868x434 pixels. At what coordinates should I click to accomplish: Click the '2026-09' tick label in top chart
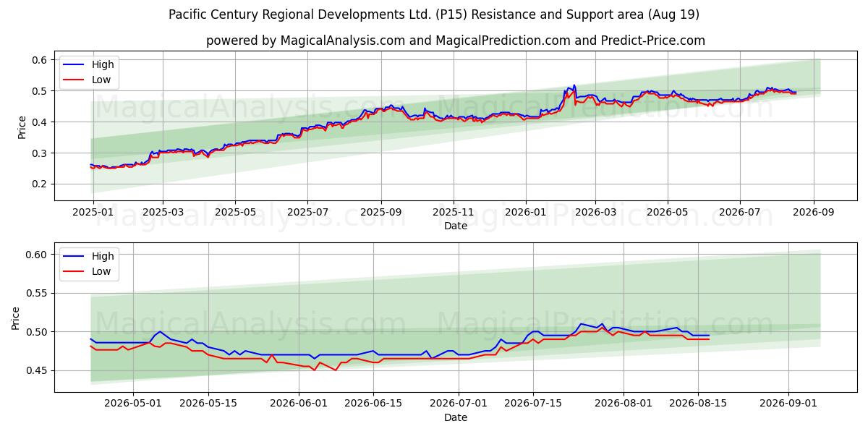(x=814, y=213)
